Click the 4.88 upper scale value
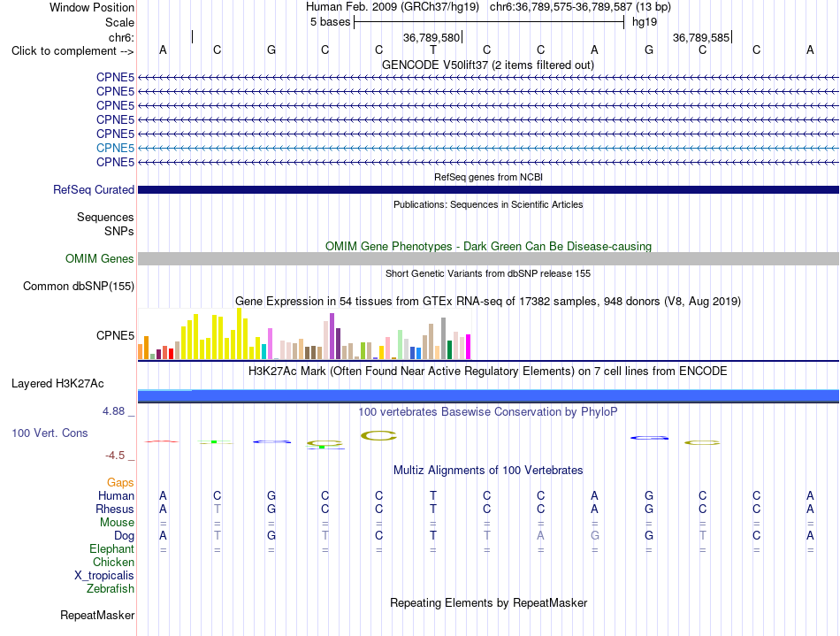840x636 pixels. [113, 411]
